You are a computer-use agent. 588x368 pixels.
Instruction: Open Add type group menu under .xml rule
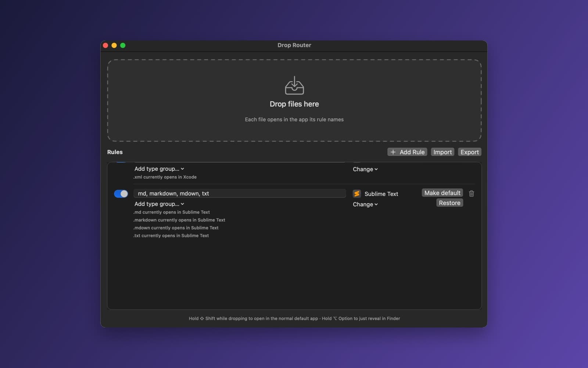(x=159, y=169)
